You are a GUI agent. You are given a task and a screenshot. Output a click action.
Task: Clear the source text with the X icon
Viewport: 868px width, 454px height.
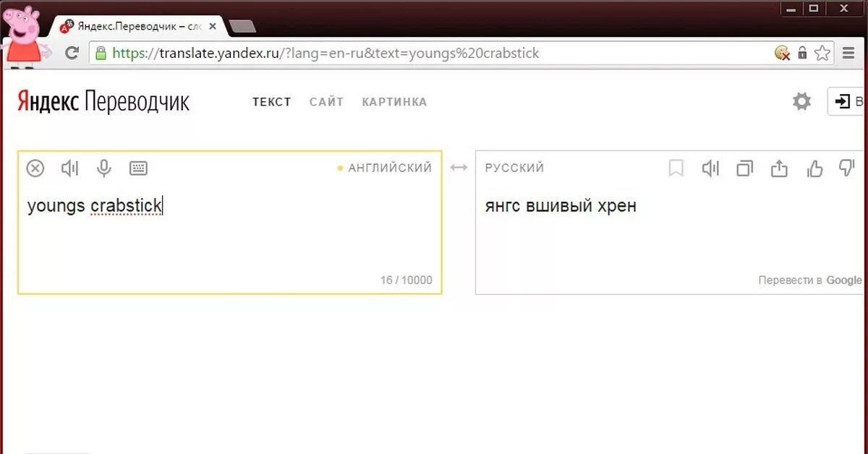[x=35, y=168]
